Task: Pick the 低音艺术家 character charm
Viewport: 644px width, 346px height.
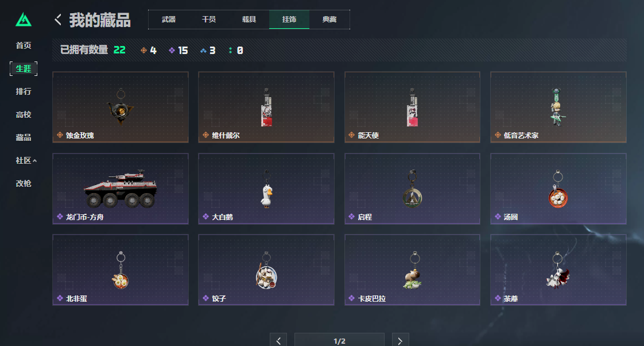Action: (x=558, y=107)
